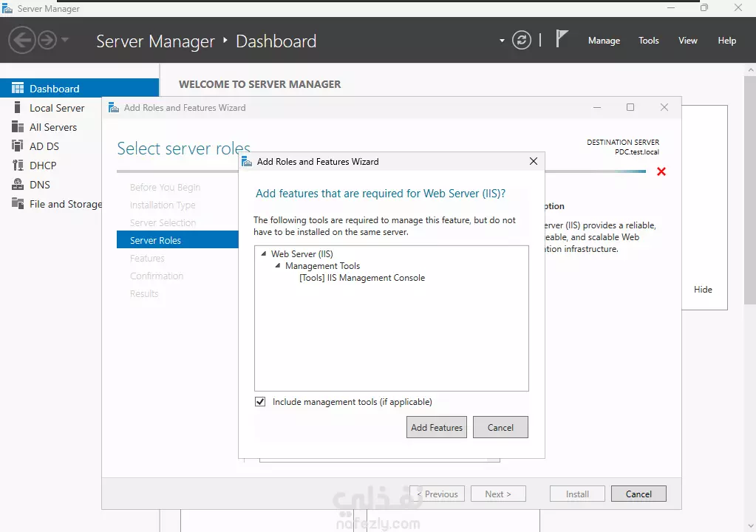Select [Tools] IIS Management Console entry
The height and width of the screenshot is (532, 756).
tap(362, 278)
